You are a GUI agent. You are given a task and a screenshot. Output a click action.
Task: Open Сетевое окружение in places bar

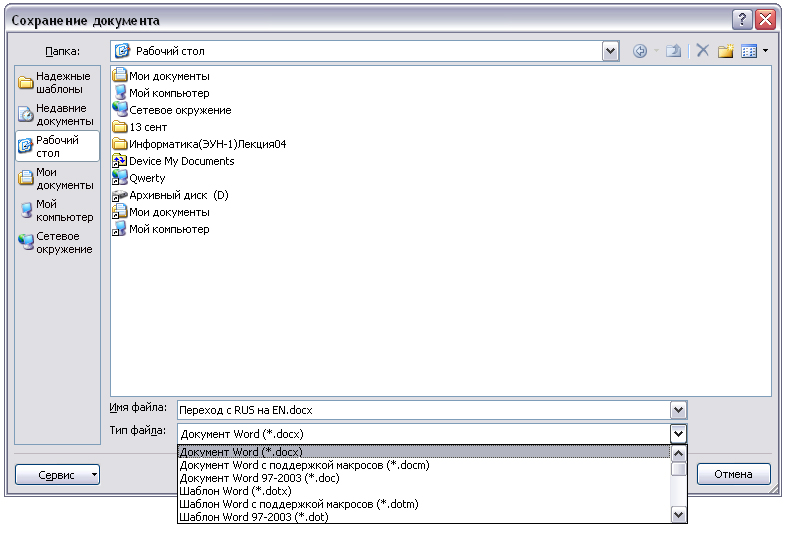tap(57, 242)
